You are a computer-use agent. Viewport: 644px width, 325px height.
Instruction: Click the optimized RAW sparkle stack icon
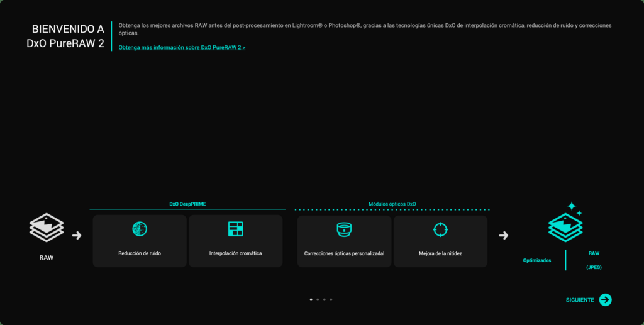[566, 222]
